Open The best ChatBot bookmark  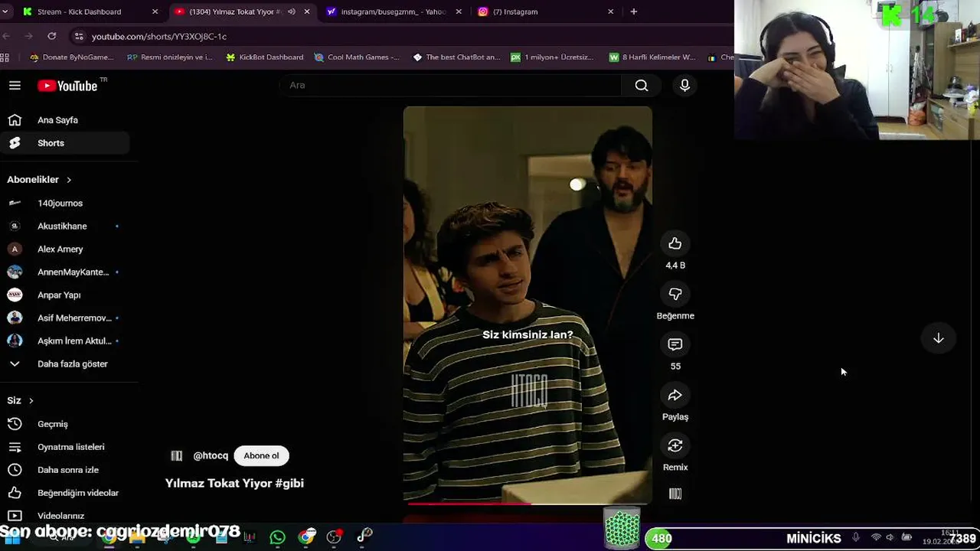pyautogui.click(x=456, y=57)
